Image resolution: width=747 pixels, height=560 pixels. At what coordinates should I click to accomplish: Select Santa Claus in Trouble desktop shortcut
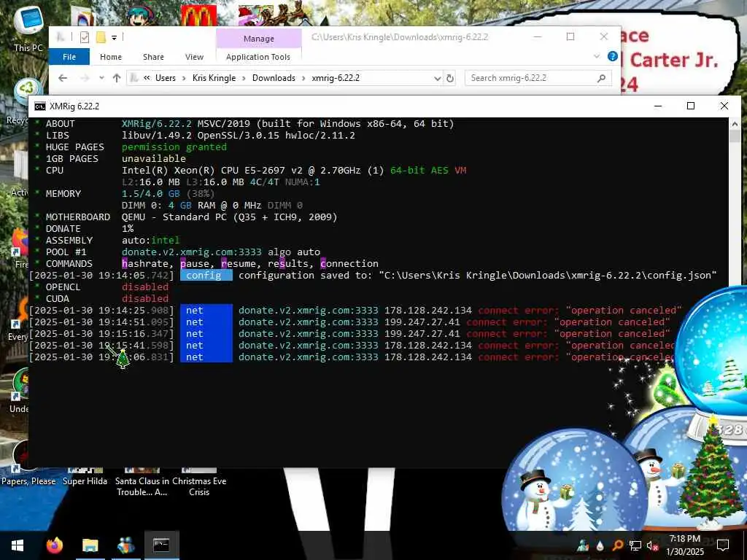(x=142, y=482)
